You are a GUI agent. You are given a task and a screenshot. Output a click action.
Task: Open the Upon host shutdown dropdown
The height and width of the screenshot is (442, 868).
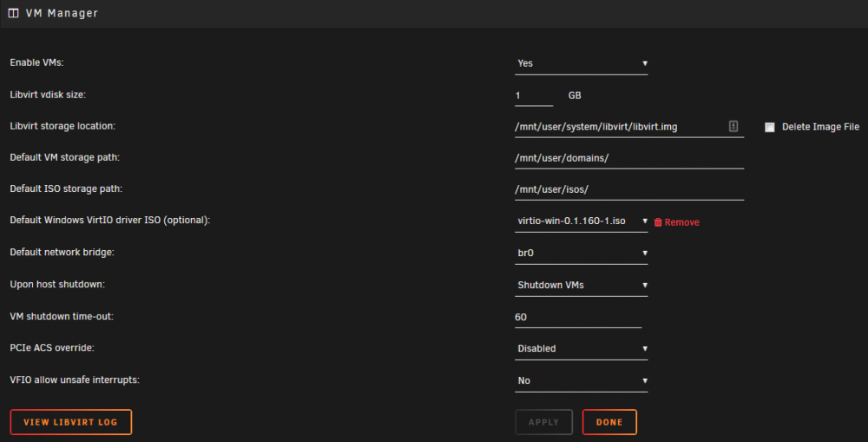pos(581,285)
